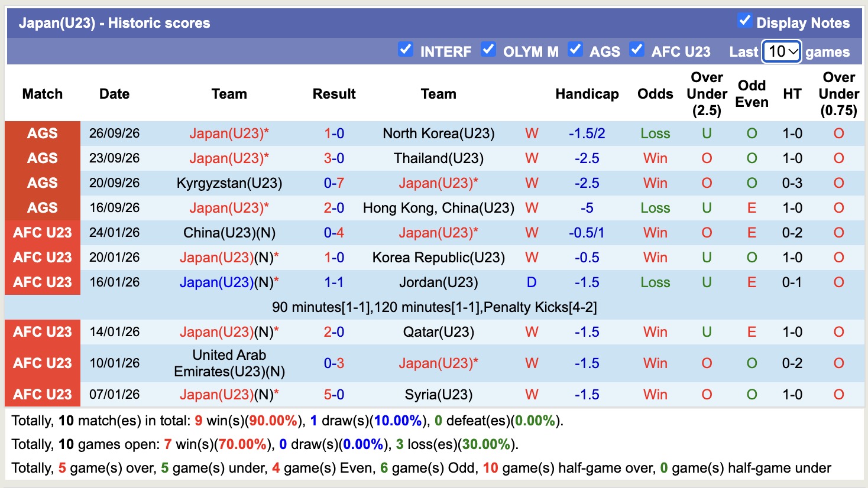This screenshot has width=868, height=488.
Task: Select the AFC U23 label on 24/01/26 row
Action: [43, 233]
